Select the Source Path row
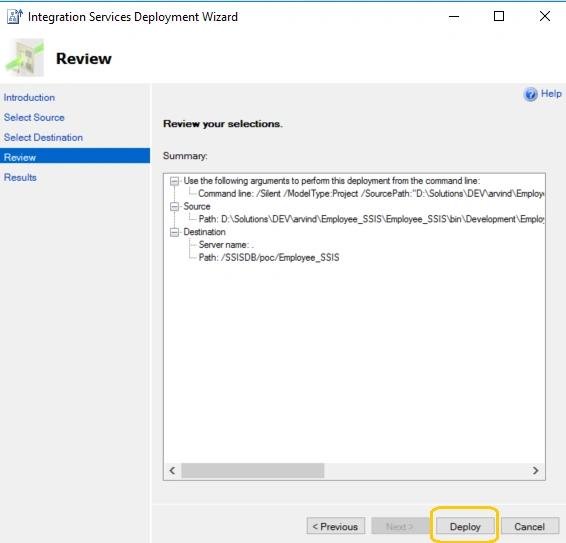566x543 pixels. click(371, 219)
